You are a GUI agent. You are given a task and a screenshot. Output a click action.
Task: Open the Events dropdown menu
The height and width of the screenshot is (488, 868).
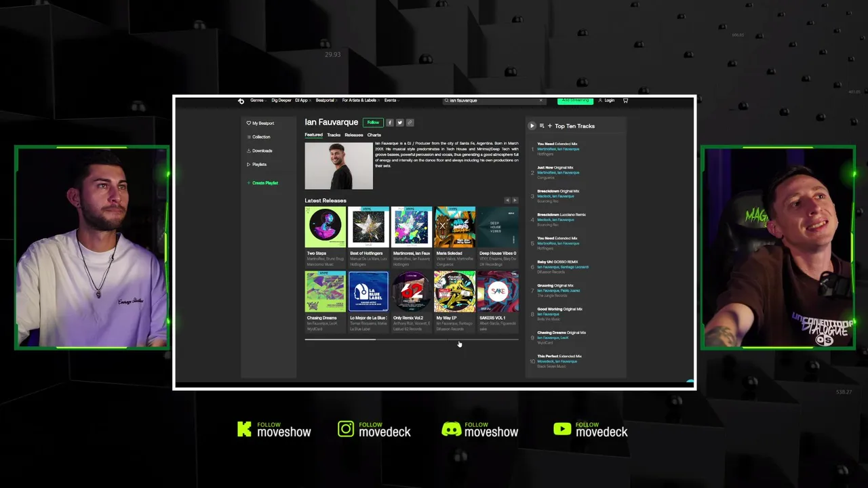point(391,100)
